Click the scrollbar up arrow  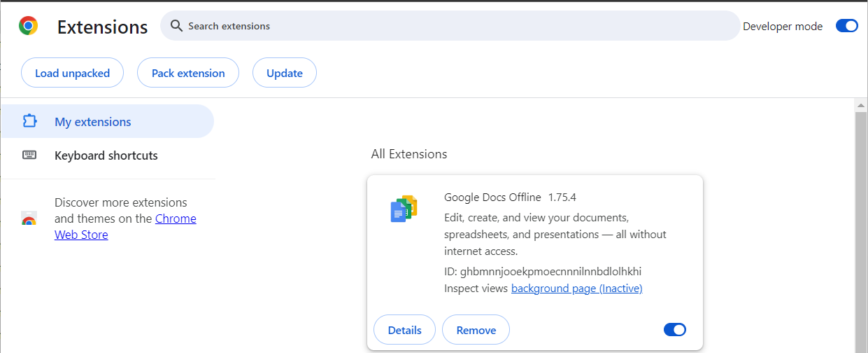tap(861, 105)
